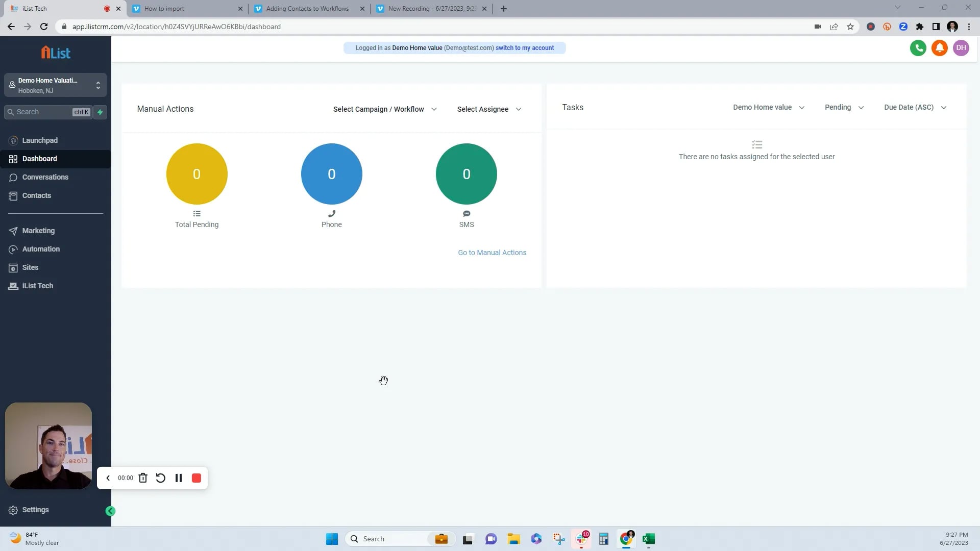Bookmark this page with star icon

[850, 27]
